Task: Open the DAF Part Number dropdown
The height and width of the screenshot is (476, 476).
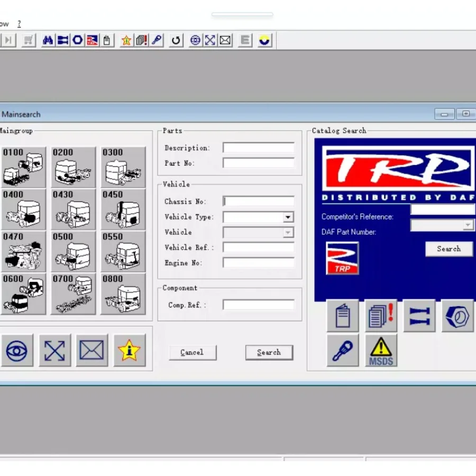Action: [x=468, y=225]
